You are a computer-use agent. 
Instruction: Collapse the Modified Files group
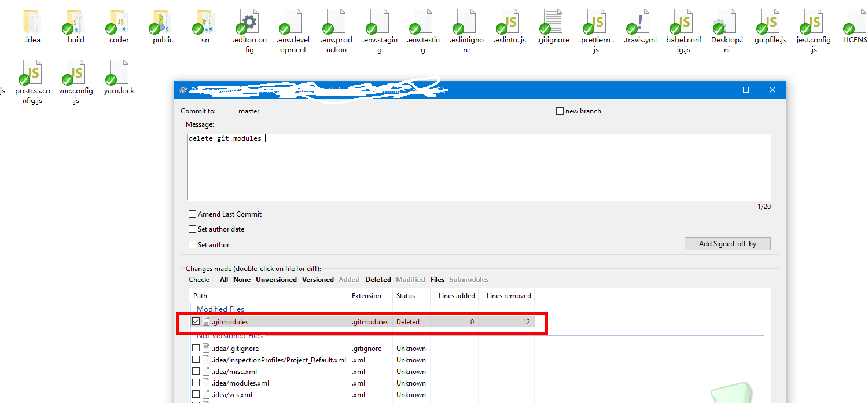221,308
